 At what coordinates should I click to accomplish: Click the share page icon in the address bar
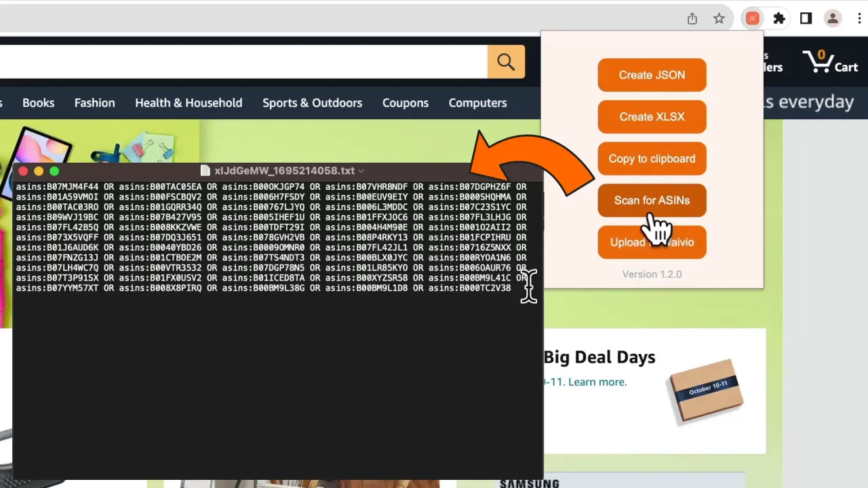click(692, 19)
